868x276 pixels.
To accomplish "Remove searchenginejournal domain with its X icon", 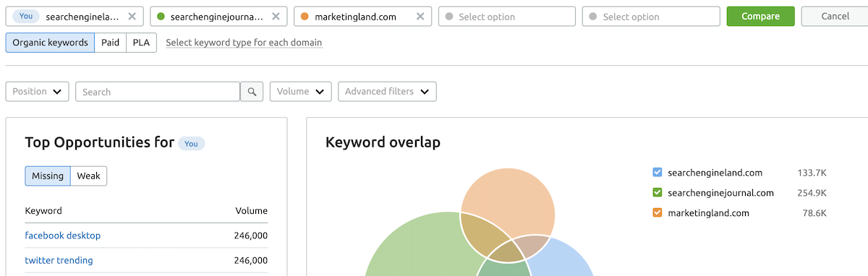I will click(276, 17).
